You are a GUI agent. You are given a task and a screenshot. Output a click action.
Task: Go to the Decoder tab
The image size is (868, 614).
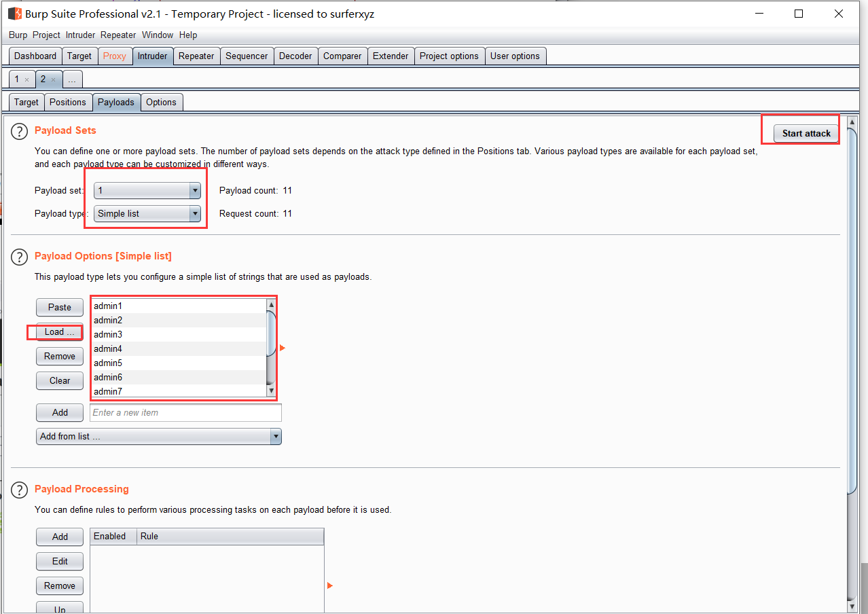click(x=295, y=56)
